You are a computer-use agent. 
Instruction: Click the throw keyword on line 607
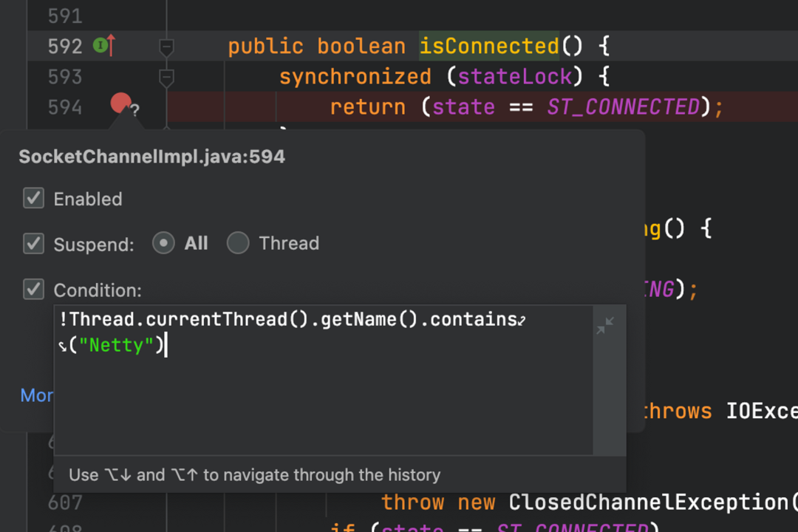(x=412, y=502)
